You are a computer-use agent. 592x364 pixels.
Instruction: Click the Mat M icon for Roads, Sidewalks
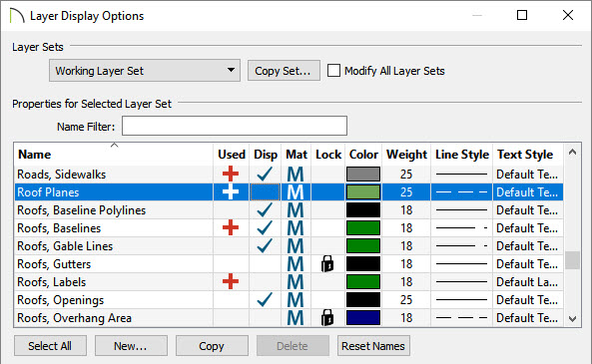pos(296,175)
